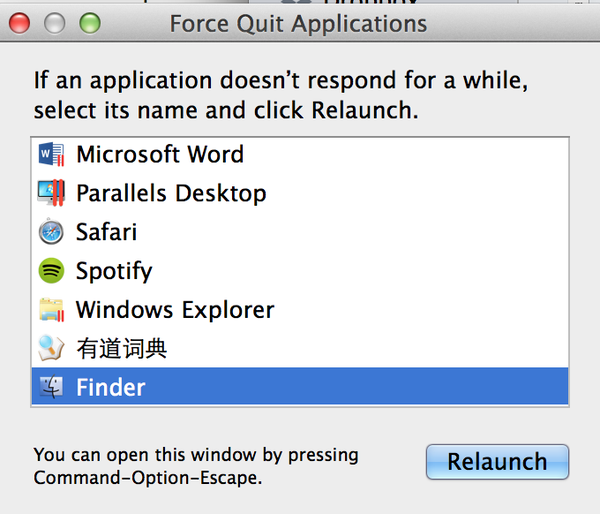Viewport: 600px width, 514px height.
Task: Click the Relaunch button
Action: tap(497, 462)
